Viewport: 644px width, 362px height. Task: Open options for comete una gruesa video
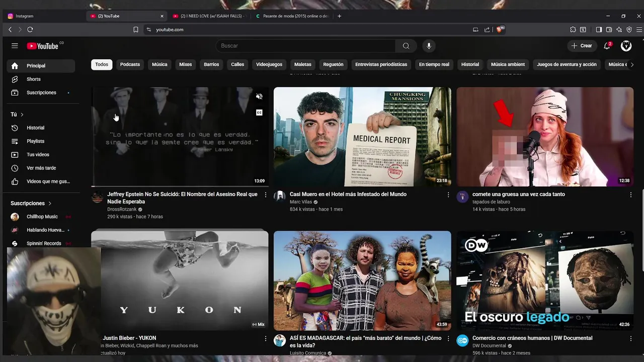point(631,195)
